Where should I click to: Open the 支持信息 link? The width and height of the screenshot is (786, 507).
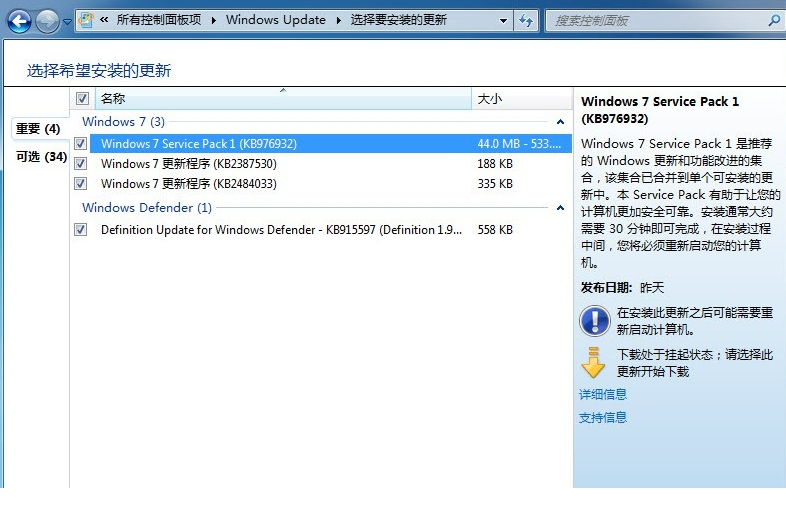[603, 417]
